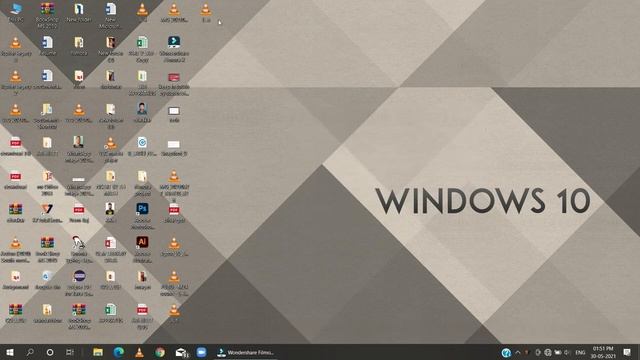
Task: Click the ENG input language indicator
Action: 580,353
